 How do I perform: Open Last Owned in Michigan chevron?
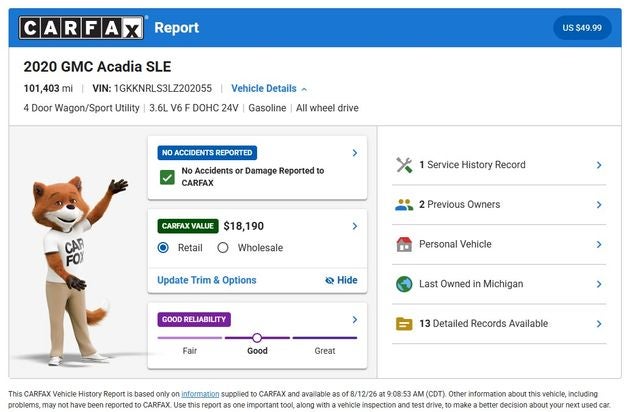coord(599,284)
